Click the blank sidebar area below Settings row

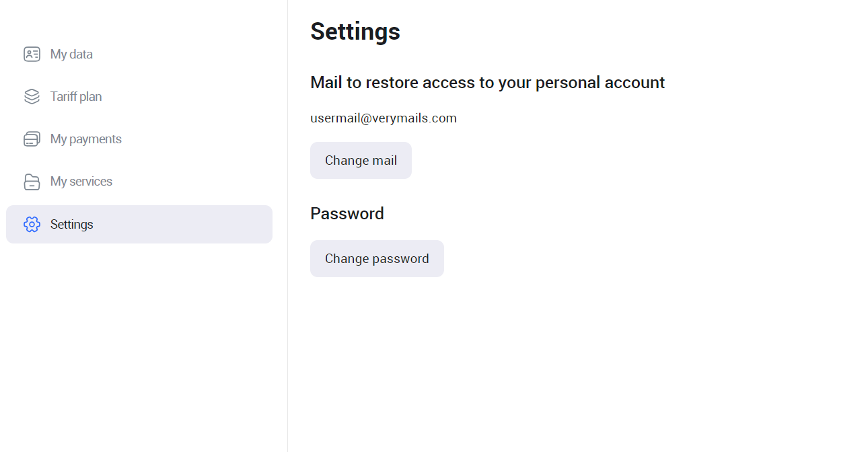tap(135, 336)
